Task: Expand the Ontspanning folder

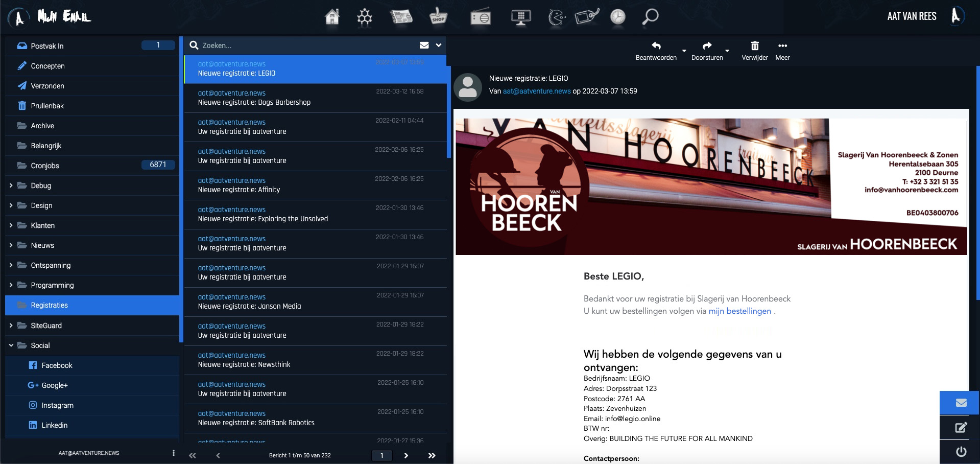Action: 11,265
